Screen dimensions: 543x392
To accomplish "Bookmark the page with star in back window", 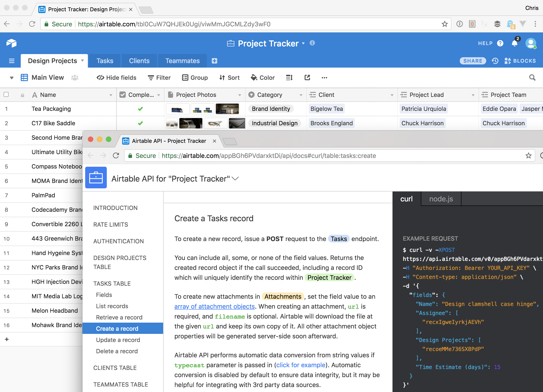I will coord(445,24).
